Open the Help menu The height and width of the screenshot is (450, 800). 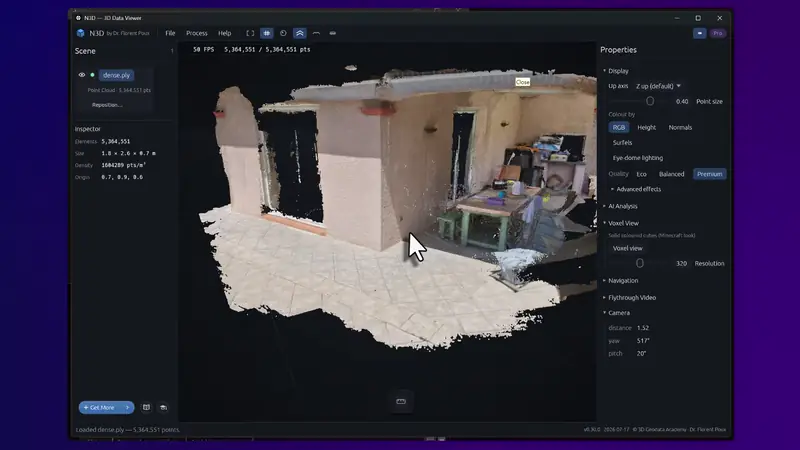(x=224, y=33)
